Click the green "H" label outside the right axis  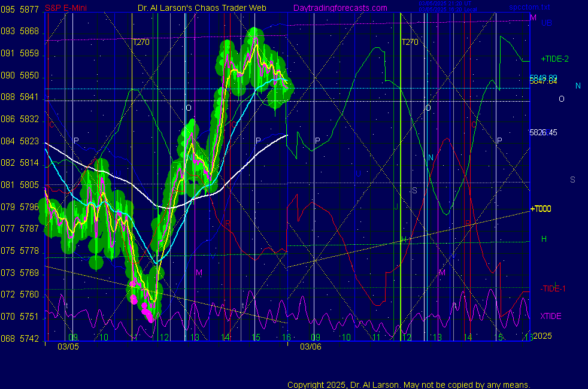544,239
